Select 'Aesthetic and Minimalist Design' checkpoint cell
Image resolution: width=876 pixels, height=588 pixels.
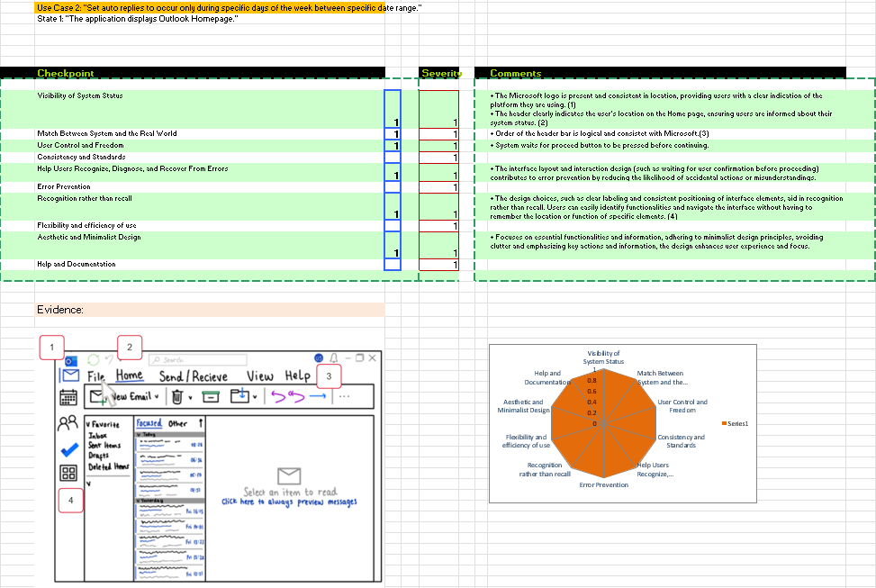click(x=210, y=245)
